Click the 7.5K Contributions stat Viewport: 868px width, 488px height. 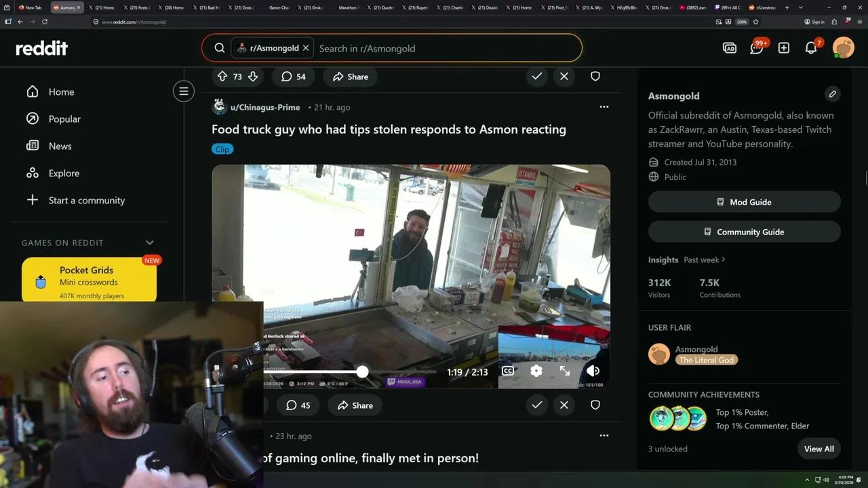[x=719, y=288]
